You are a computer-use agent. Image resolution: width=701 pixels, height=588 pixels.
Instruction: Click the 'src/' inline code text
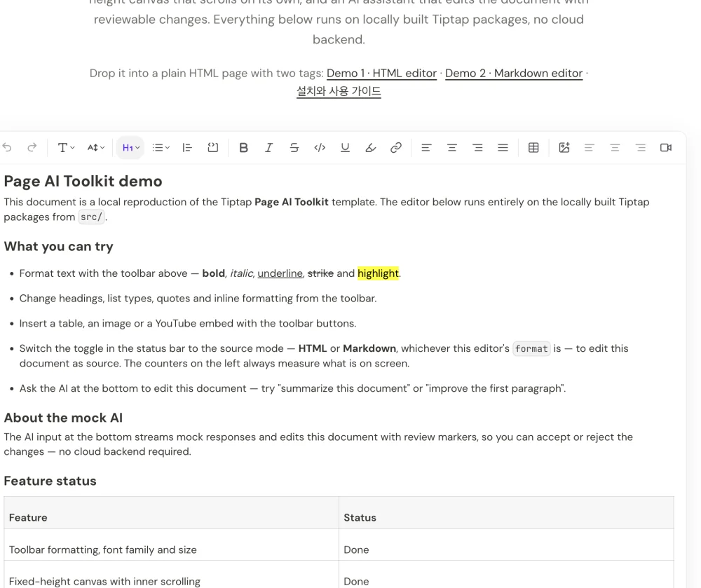tap(91, 217)
